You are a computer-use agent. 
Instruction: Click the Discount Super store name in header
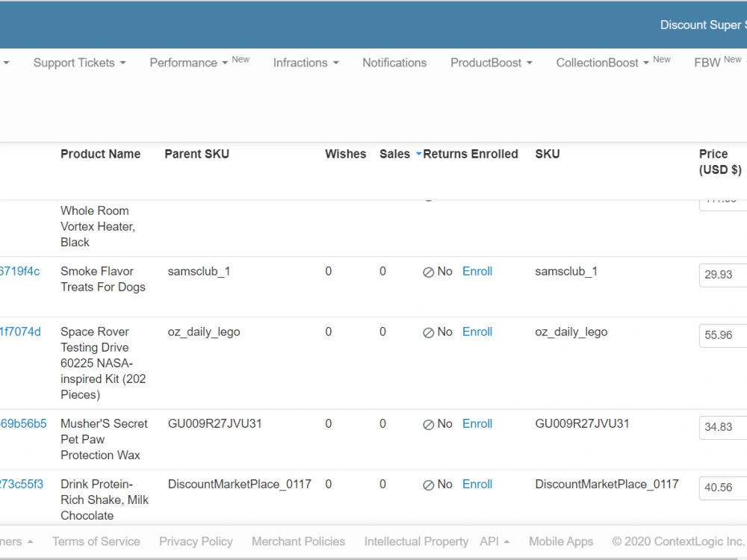[x=703, y=25]
